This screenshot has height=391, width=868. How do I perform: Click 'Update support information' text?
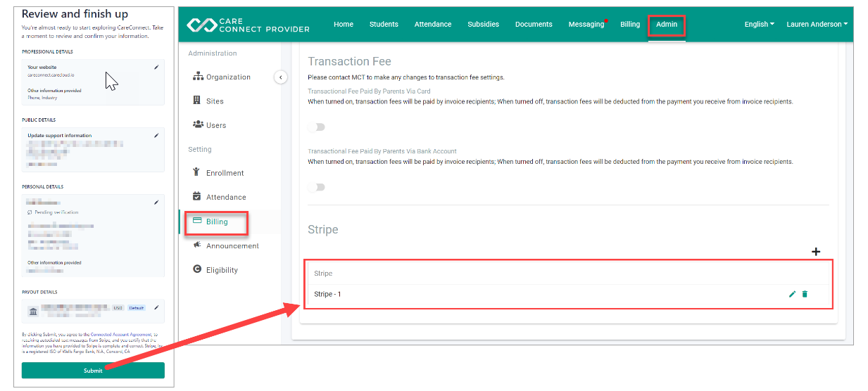(60, 136)
